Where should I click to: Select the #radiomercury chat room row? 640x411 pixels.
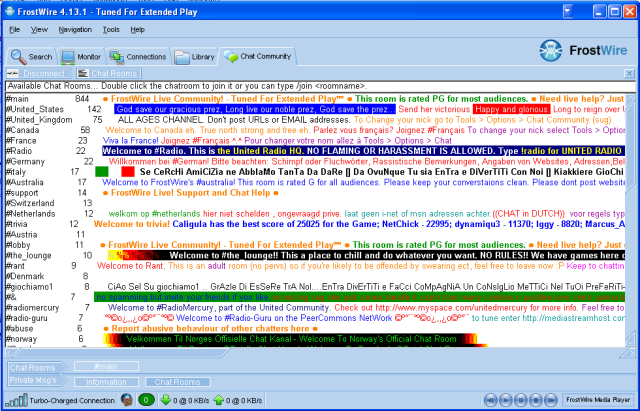click(x=315, y=308)
